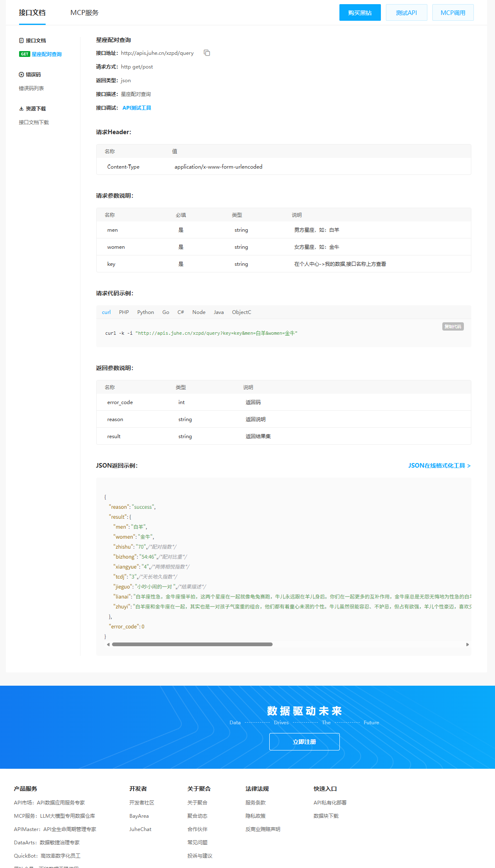Viewport: 495px width, 868px height.
Task: Open the 数据块下载 footer link
Action: (326, 816)
